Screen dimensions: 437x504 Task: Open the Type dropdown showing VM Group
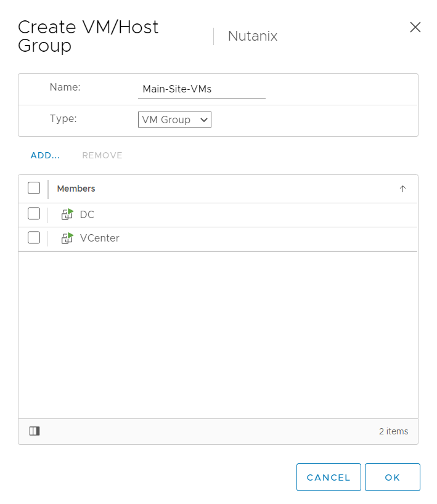point(174,120)
